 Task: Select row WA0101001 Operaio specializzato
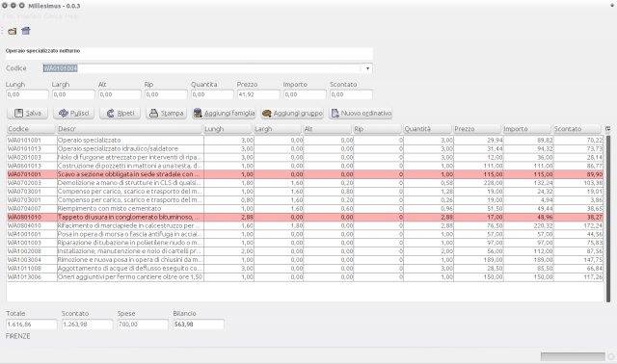tap(305, 140)
